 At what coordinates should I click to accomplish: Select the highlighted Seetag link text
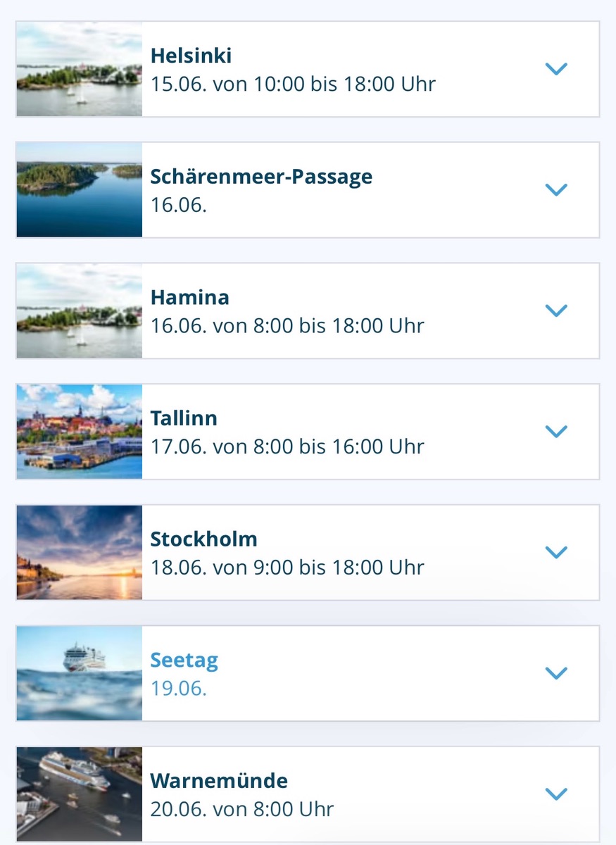pos(184,661)
